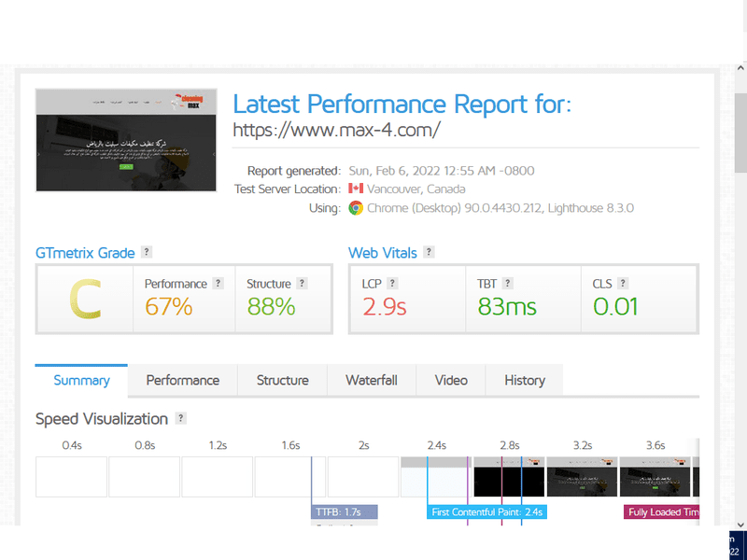Image resolution: width=747 pixels, height=560 pixels.
Task: Click the Speed Visualization help icon
Action: [x=180, y=419]
